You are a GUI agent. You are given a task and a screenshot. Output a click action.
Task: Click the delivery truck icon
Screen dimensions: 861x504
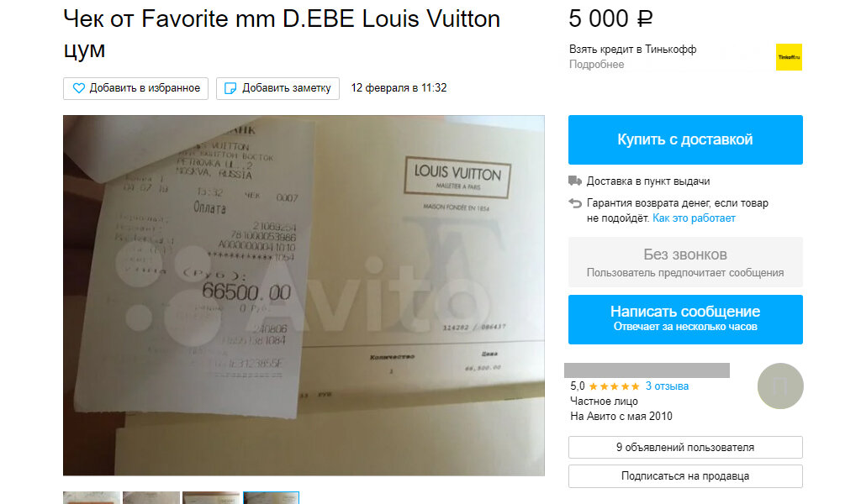pos(575,181)
